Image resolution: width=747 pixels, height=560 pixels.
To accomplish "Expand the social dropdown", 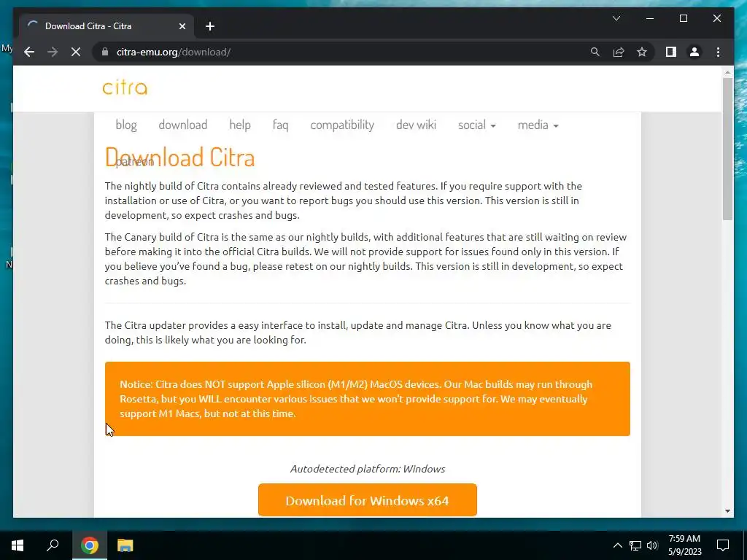I will 477,125.
